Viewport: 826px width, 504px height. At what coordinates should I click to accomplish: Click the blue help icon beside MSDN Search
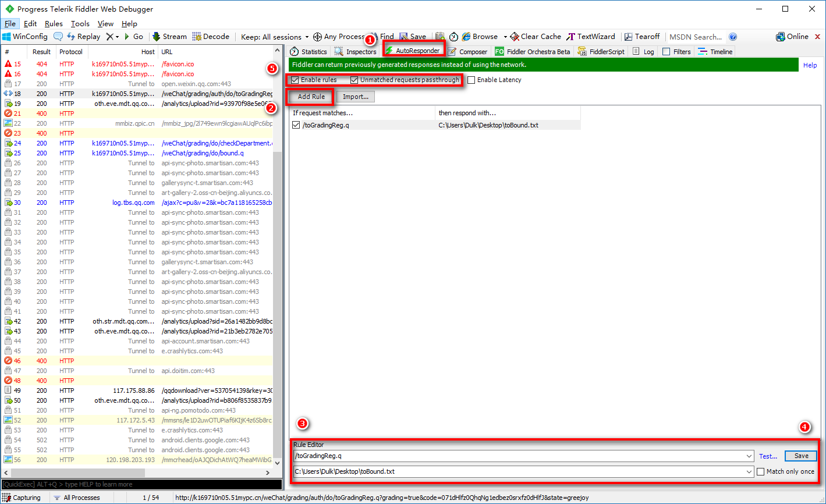733,37
